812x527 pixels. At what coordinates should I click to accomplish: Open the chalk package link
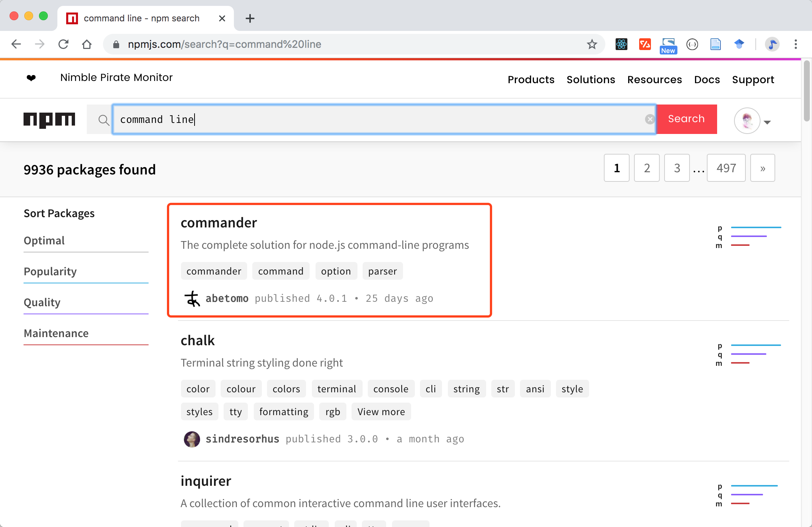[197, 340]
